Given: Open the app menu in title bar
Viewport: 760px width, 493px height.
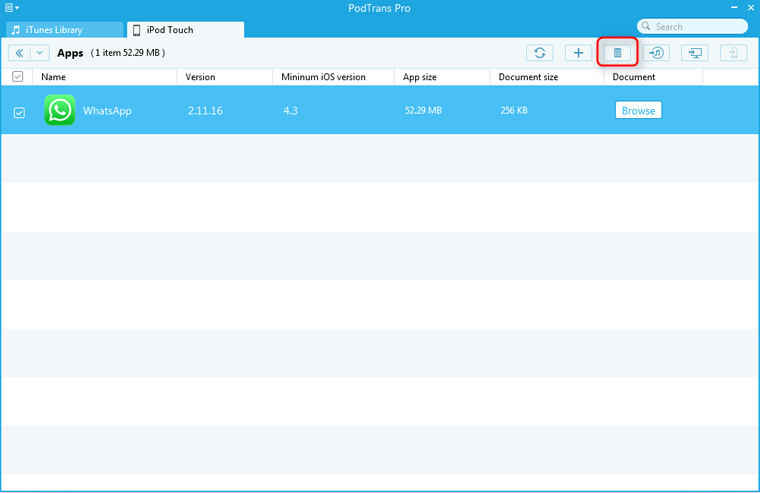Looking at the screenshot, I should coord(11,8).
